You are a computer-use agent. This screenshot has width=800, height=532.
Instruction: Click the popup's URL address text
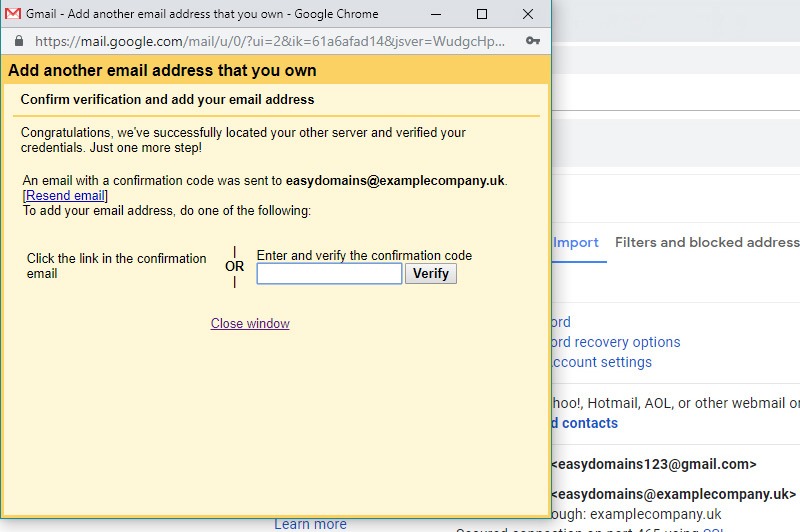270,41
